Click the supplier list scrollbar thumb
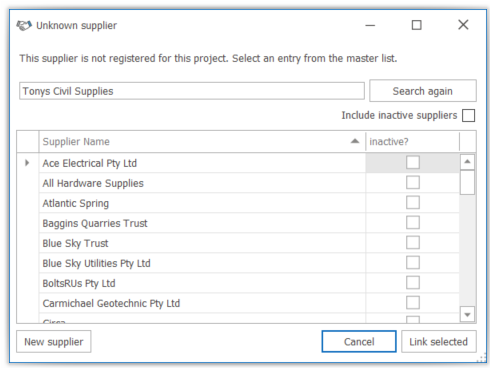Image resolution: width=490 pixels, height=368 pixels. pos(467,182)
